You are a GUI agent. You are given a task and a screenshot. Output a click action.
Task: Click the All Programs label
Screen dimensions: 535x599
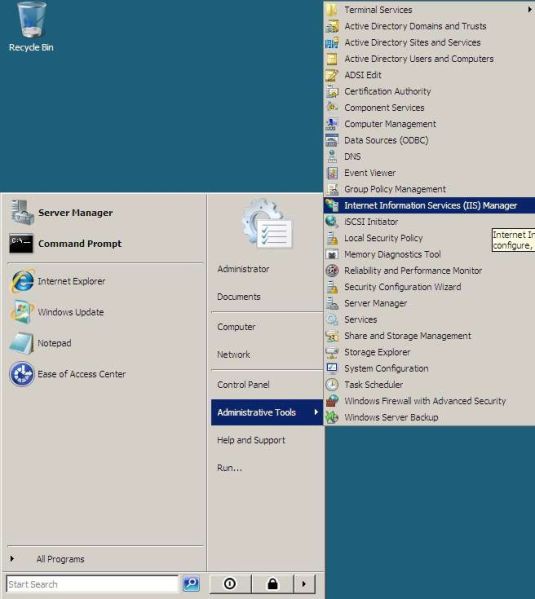point(60,559)
